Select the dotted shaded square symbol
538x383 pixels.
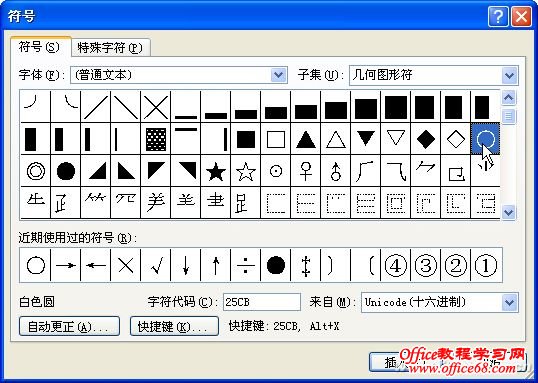156,139
